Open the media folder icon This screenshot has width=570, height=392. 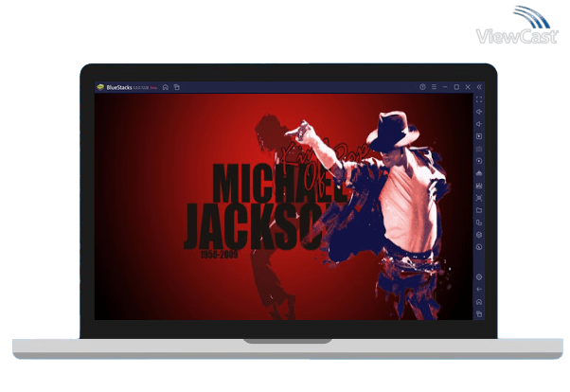pyautogui.click(x=479, y=210)
